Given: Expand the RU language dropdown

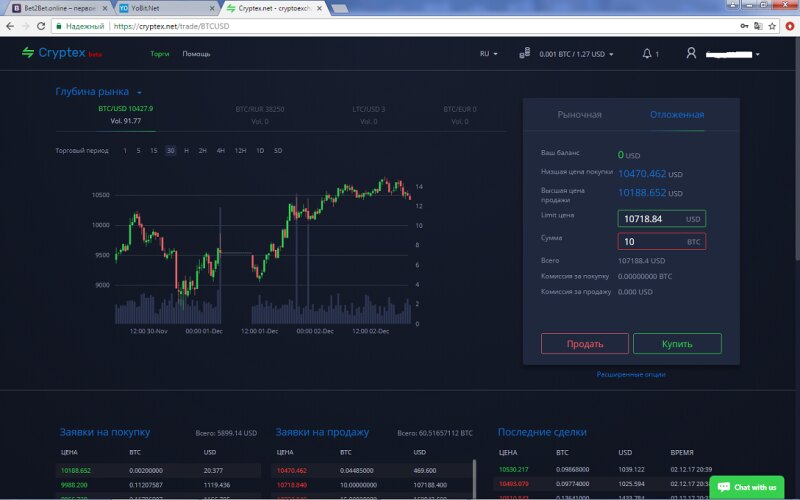Looking at the screenshot, I should click(489, 54).
